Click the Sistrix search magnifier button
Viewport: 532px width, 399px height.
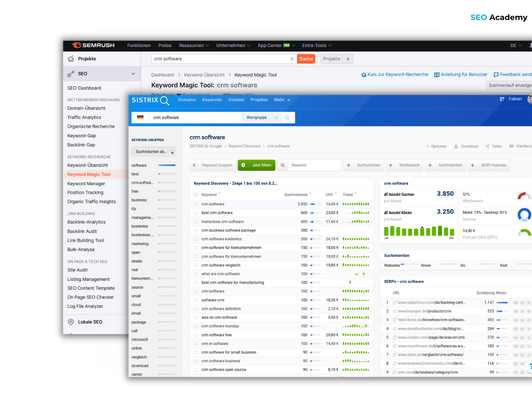tap(287, 117)
